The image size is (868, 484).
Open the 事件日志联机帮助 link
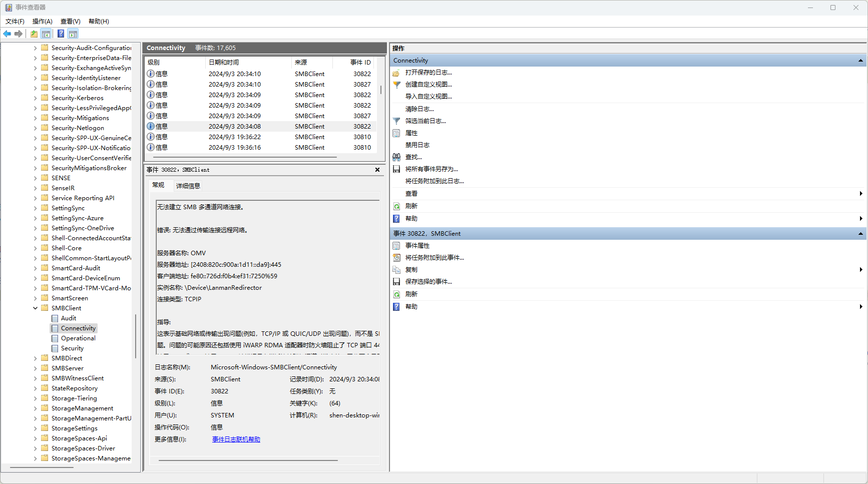[236, 439]
